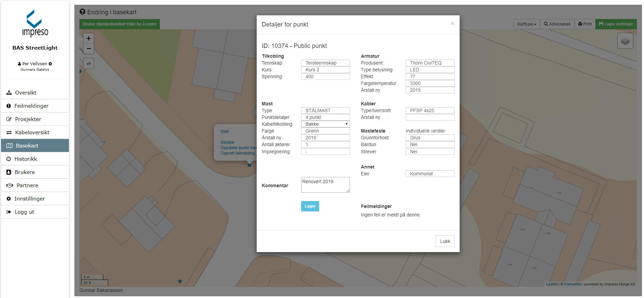Screen dimensions: 644x298
Task: Click the Impreso logo
Action: [35, 24]
